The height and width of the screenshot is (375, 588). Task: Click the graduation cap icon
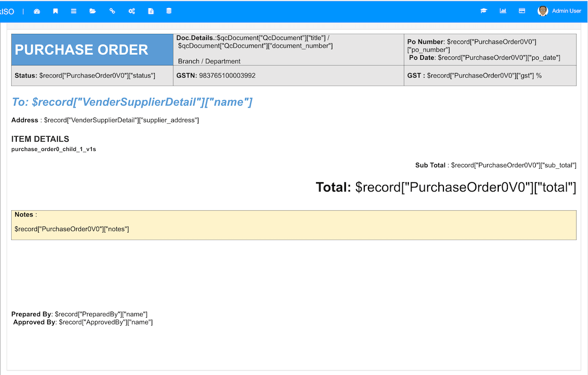(484, 11)
